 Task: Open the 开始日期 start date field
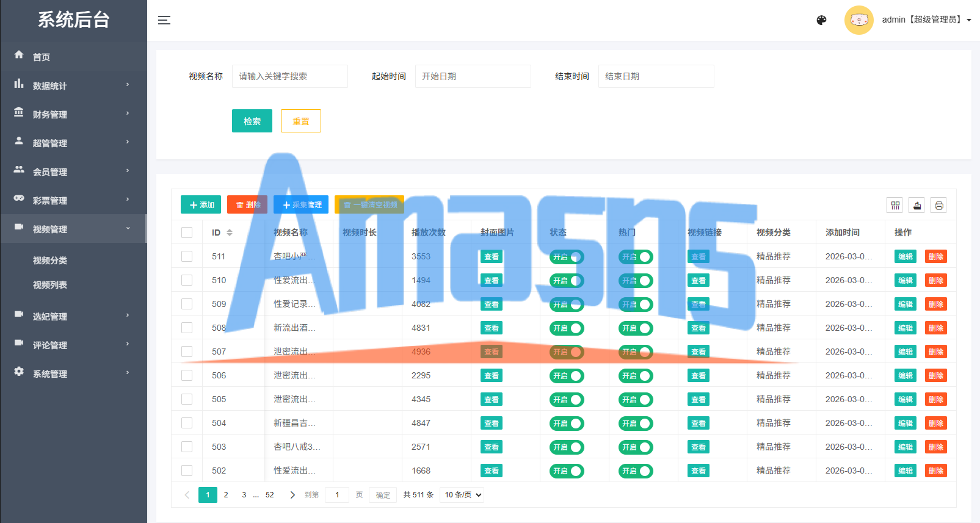473,76
